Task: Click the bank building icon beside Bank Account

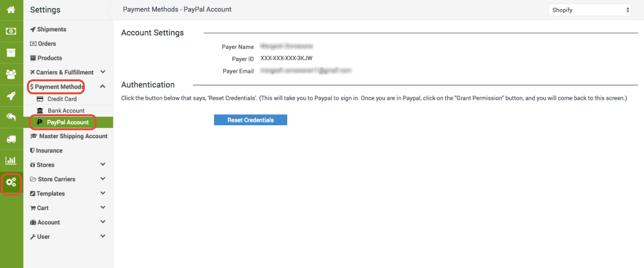Action: coord(40,111)
